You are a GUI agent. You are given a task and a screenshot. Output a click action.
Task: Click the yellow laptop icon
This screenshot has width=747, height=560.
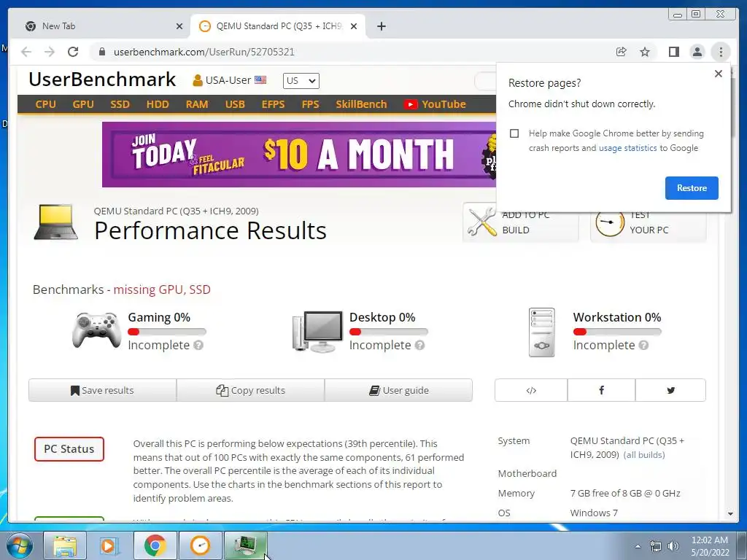pos(55,222)
